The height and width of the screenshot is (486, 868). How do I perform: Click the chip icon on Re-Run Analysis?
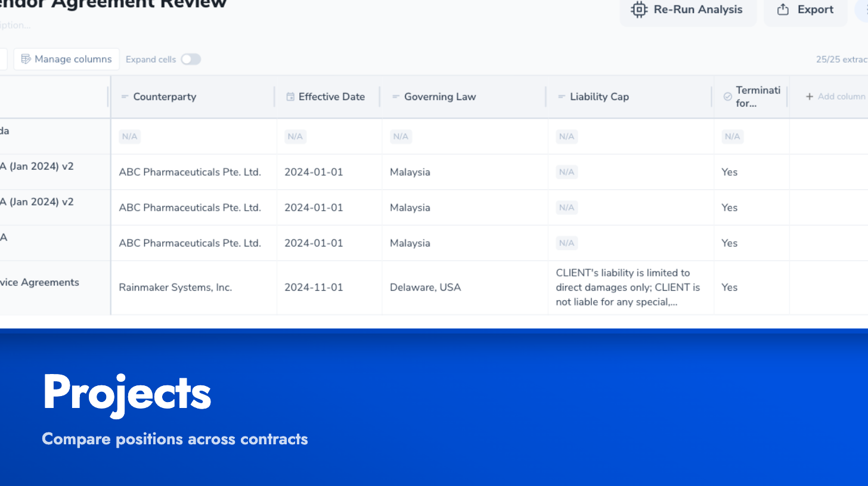pyautogui.click(x=638, y=10)
